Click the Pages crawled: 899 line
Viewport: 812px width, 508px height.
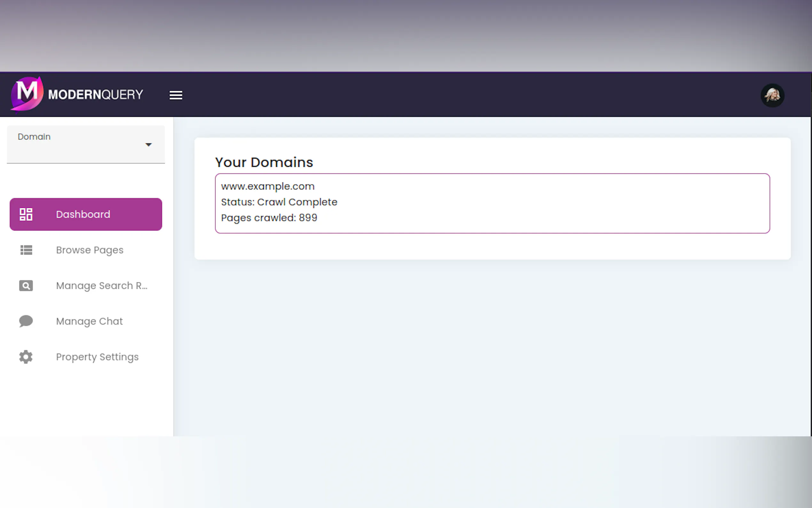click(x=269, y=218)
